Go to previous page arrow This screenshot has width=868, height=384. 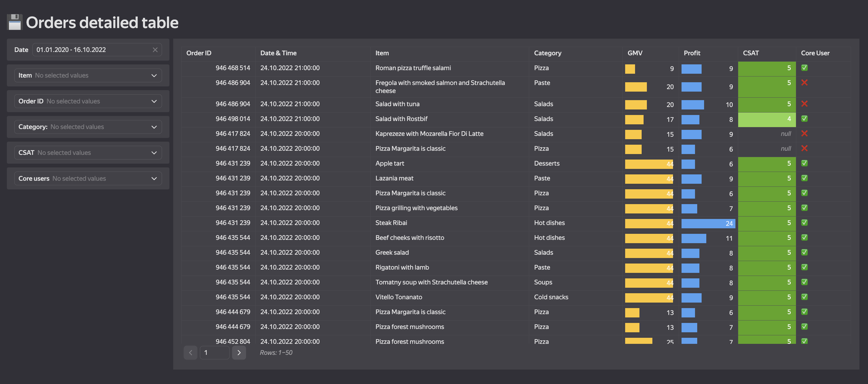190,352
